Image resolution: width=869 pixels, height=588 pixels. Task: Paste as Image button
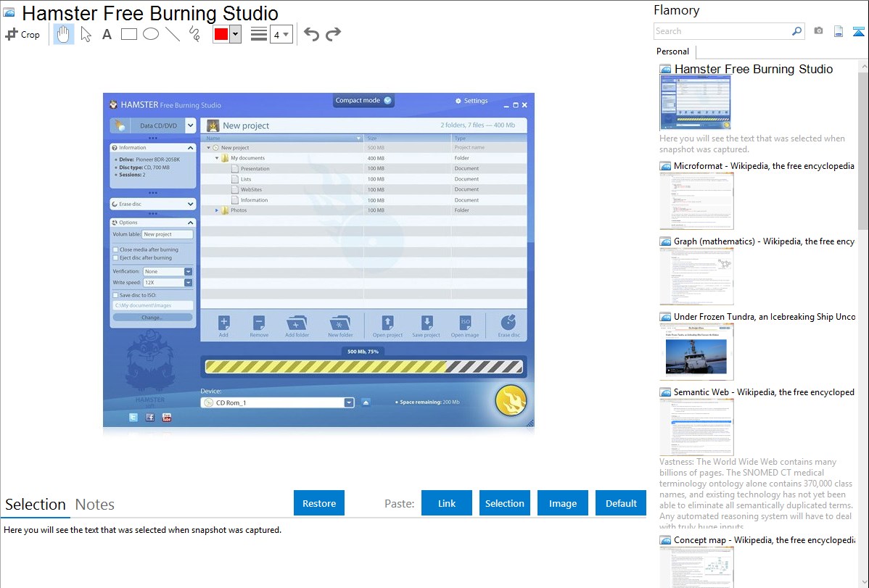pyautogui.click(x=562, y=503)
